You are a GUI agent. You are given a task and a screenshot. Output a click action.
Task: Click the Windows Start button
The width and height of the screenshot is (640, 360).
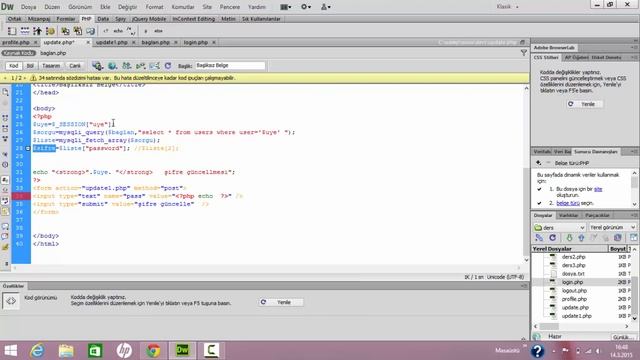(x=11, y=351)
